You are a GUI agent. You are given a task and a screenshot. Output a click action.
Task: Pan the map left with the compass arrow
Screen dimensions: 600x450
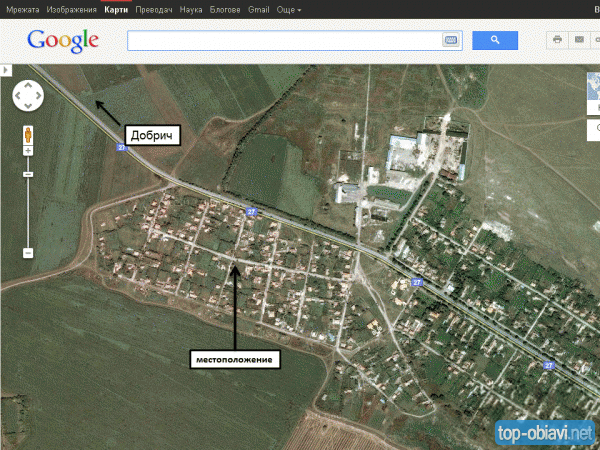pos(18,96)
